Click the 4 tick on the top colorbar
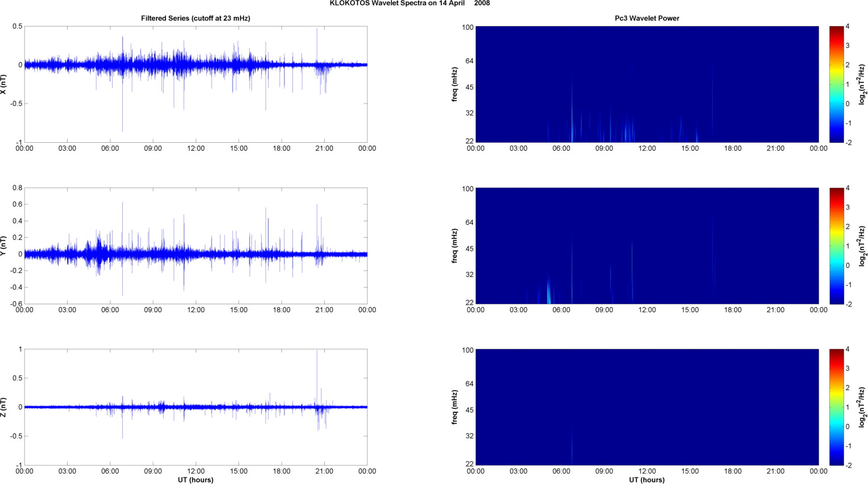Screen dimensions: 868x484 [848, 27]
